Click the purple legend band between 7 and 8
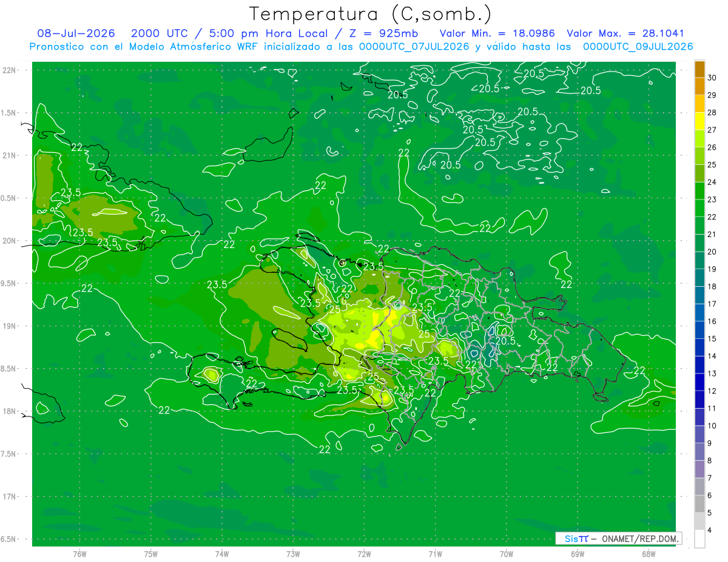This screenshot has height=562, width=728. click(x=699, y=469)
